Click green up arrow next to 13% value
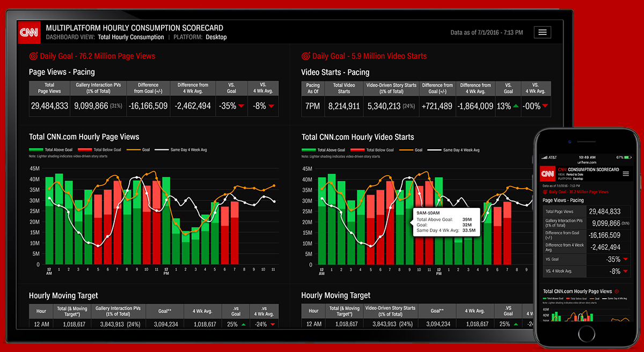The image size is (644, 352). click(x=516, y=106)
